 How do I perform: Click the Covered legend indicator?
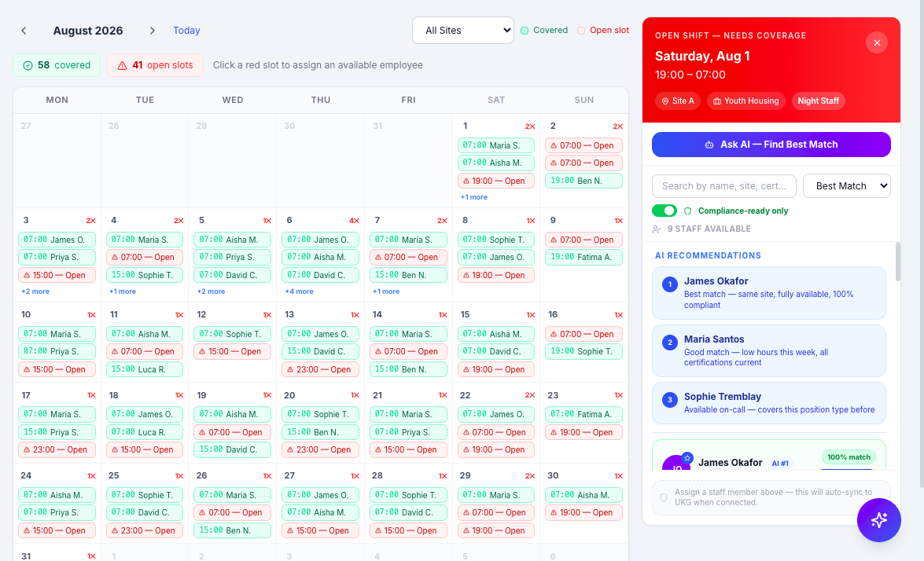pyautogui.click(x=544, y=30)
